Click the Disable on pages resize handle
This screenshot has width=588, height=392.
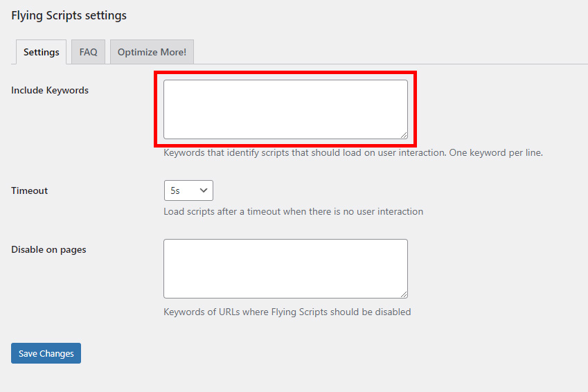coord(404,294)
